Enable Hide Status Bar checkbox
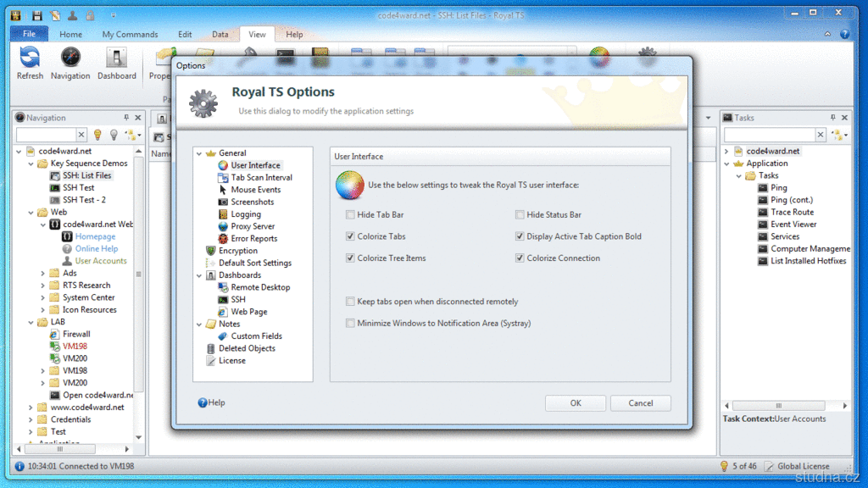The height and width of the screenshot is (488, 868). [x=520, y=214]
